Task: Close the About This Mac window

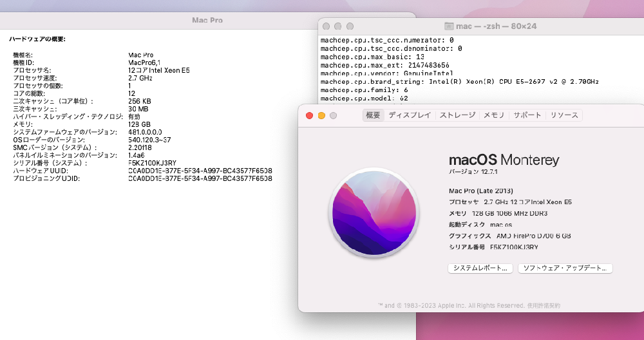Action: pyautogui.click(x=310, y=116)
